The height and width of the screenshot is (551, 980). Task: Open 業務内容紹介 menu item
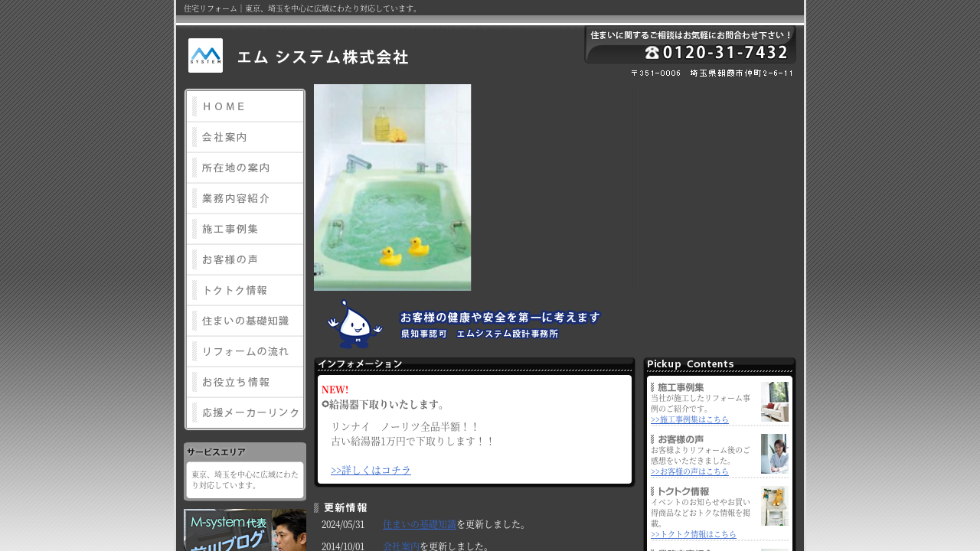coord(245,198)
